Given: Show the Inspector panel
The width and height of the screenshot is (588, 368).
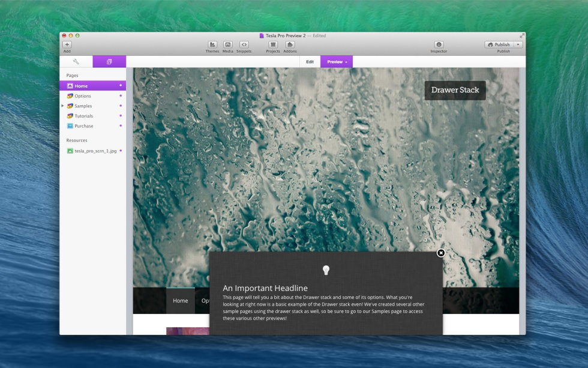Looking at the screenshot, I should 439,44.
